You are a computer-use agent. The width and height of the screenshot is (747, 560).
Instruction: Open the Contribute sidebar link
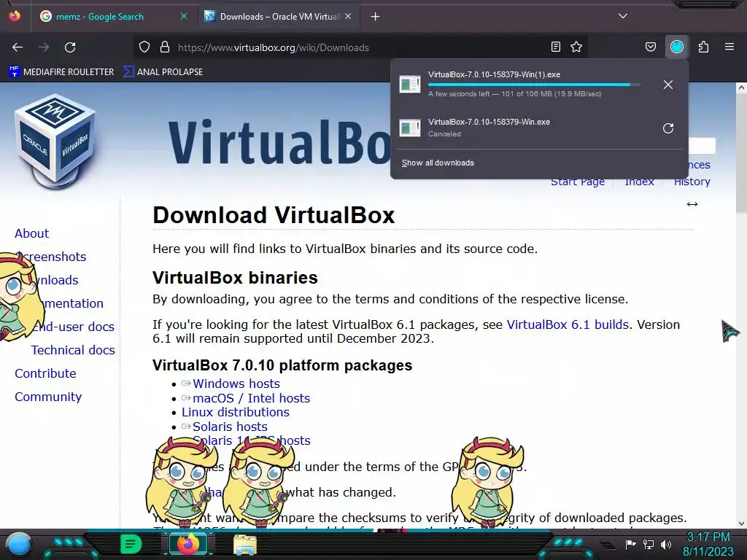(x=45, y=373)
